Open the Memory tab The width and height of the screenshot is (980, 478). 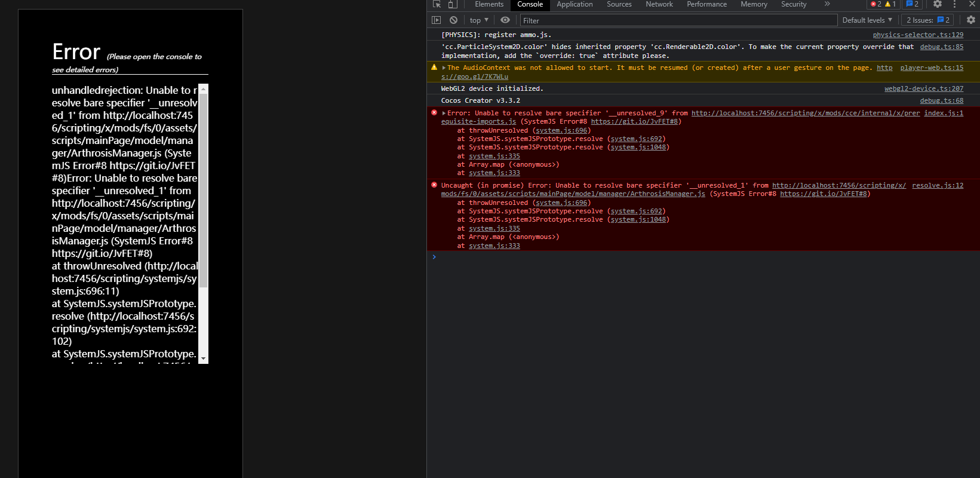(x=754, y=4)
